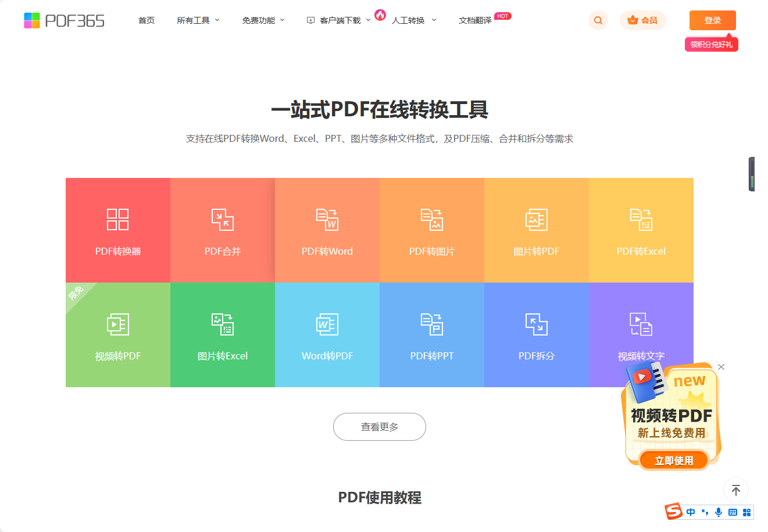768x532 pixels.
Task: Click the PDF使用教程 heading
Action: click(x=380, y=498)
